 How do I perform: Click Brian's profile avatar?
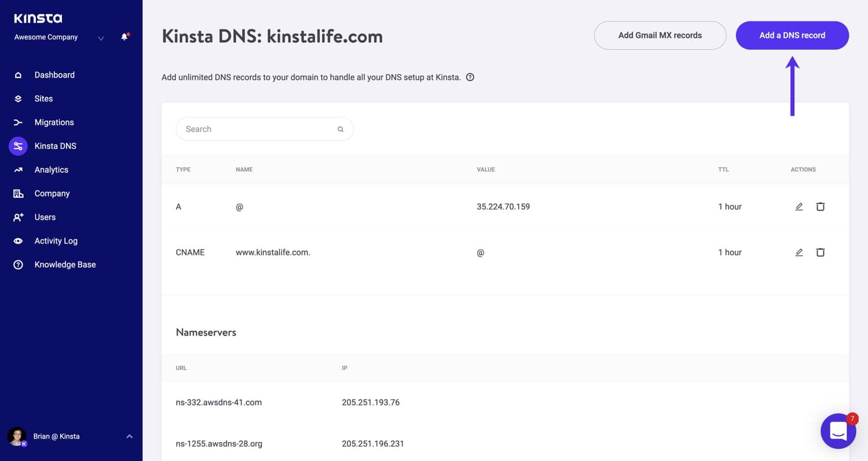point(17,436)
